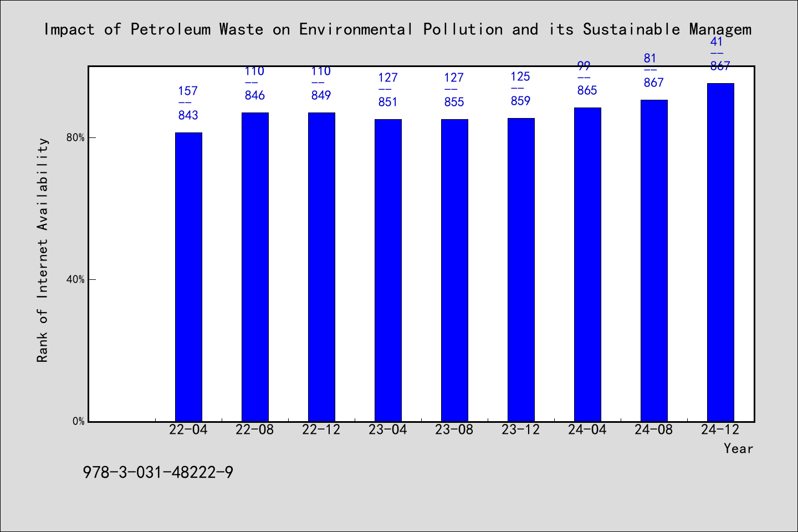Screen dimensions: 798x532
Task: Click the 80% y-axis tick label
Action: (75, 137)
